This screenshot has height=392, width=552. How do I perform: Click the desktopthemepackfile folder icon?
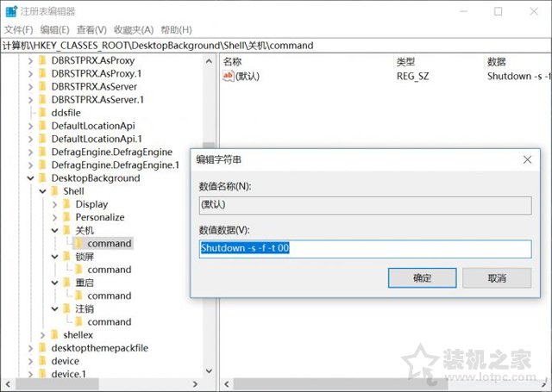43,348
